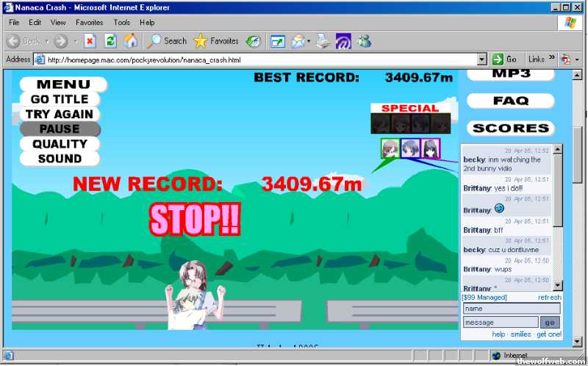Open the Back button history dropdown arrow
Image resolution: width=588 pixels, height=366 pixels.
coord(46,41)
